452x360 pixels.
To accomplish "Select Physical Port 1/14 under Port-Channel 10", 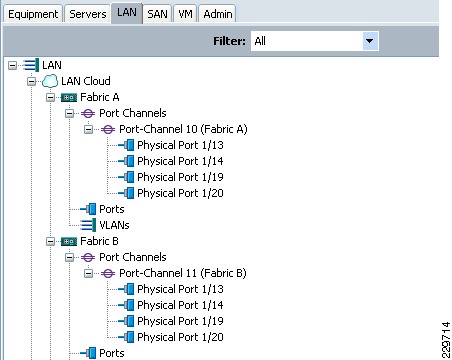I will [x=180, y=161].
